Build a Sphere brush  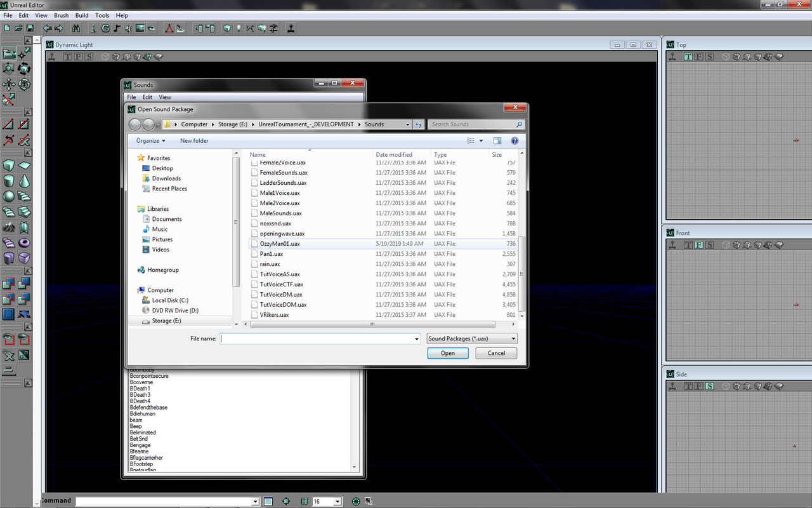click(9, 196)
